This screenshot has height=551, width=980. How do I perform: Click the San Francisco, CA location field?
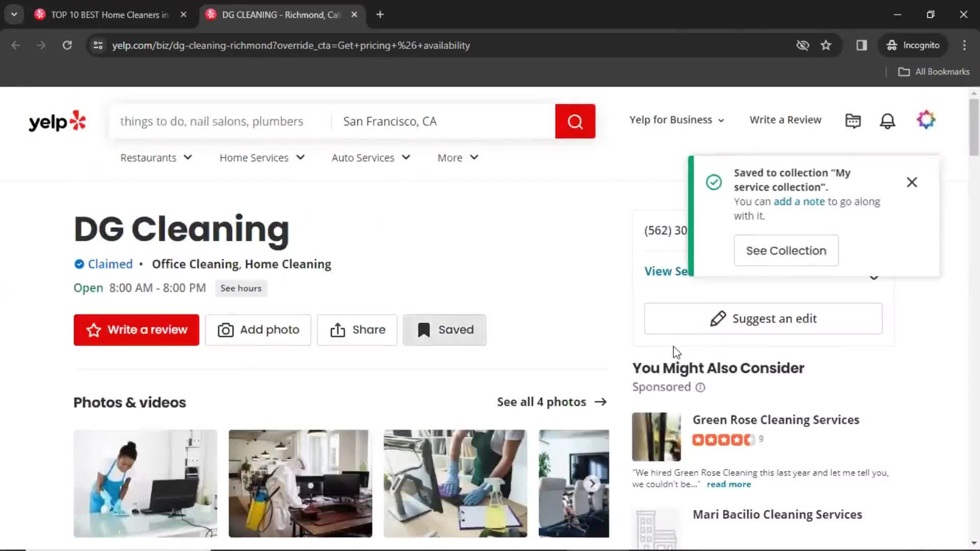[443, 121]
